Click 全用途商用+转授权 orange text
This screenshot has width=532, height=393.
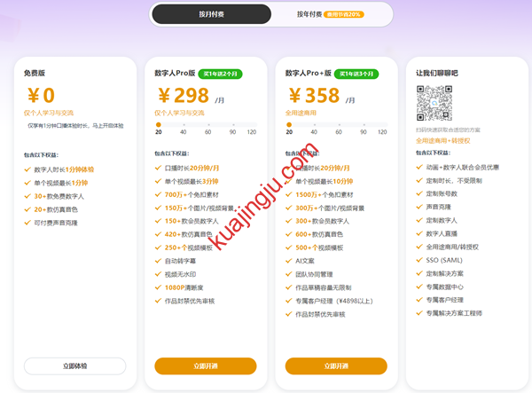coord(443,141)
